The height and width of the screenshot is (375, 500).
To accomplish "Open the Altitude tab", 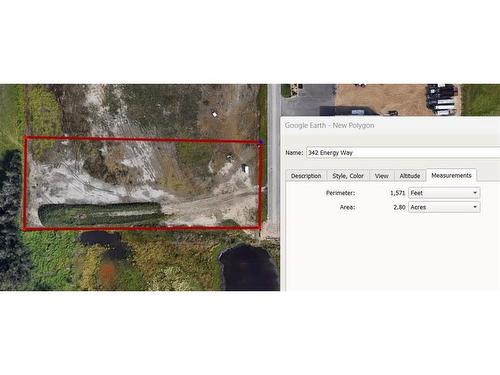I will (x=410, y=176).
